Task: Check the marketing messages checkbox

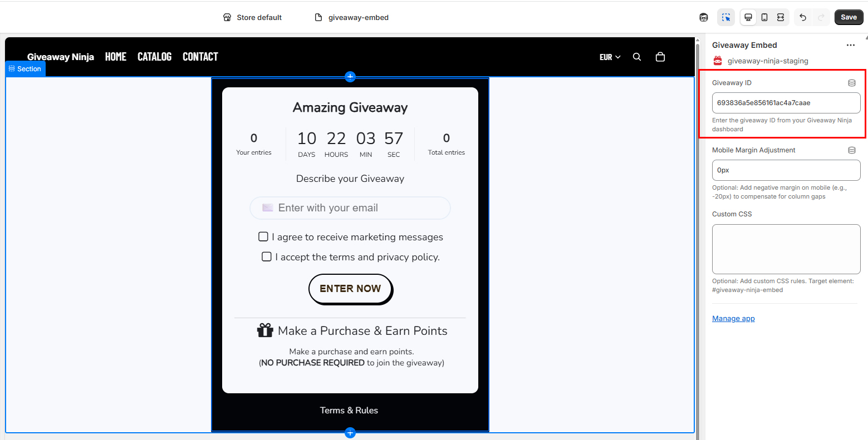Action: tap(263, 237)
